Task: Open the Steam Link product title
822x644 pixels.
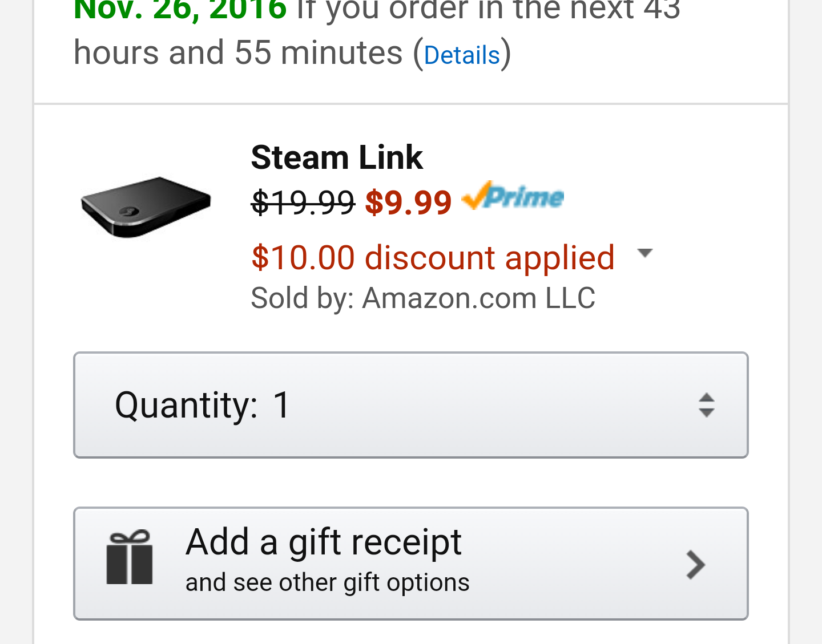Action: 337,157
